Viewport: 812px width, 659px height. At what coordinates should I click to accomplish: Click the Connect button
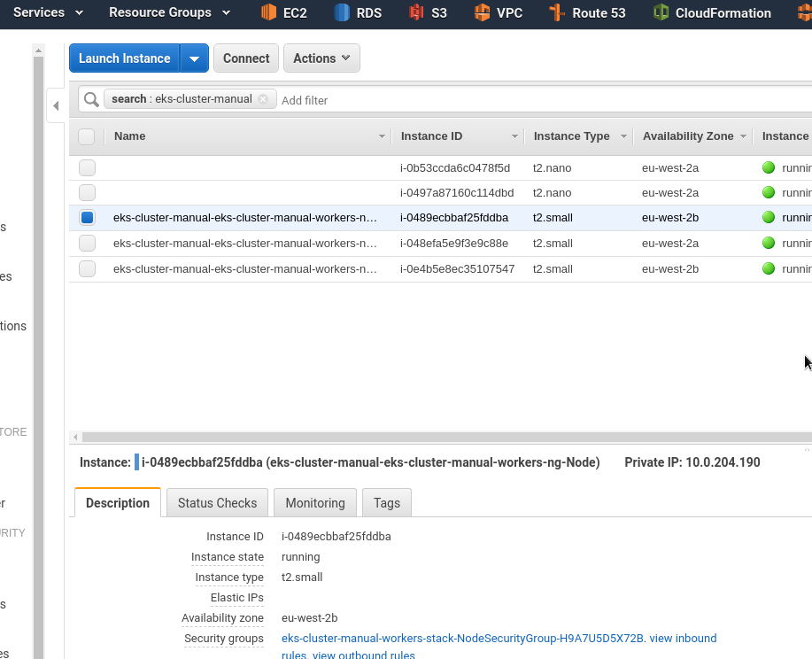[246, 58]
